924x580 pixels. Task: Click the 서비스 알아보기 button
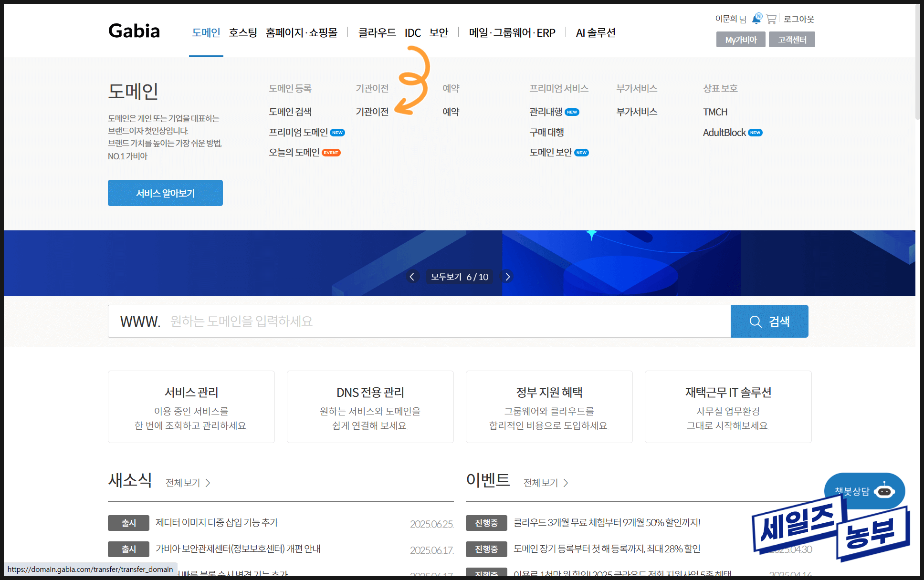[165, 193]
